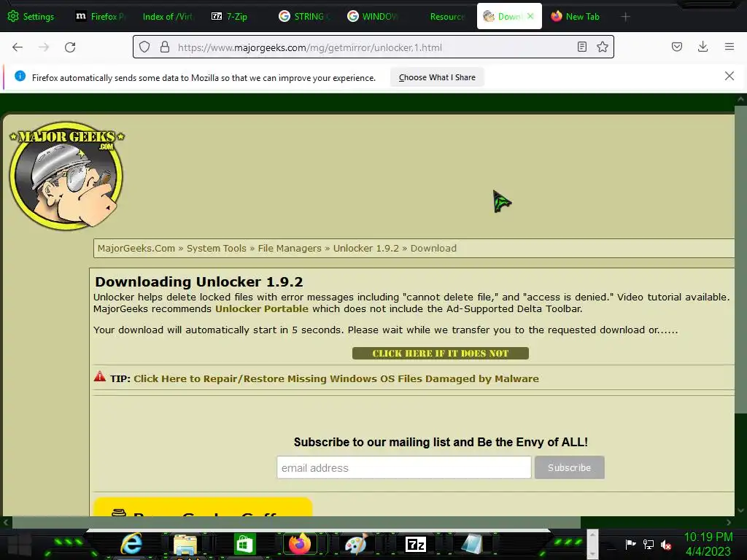The width and height of the screenshot is (747, 560).
Task: Click the 'Click Here If It Does Not' button
Action: (440, 354)
